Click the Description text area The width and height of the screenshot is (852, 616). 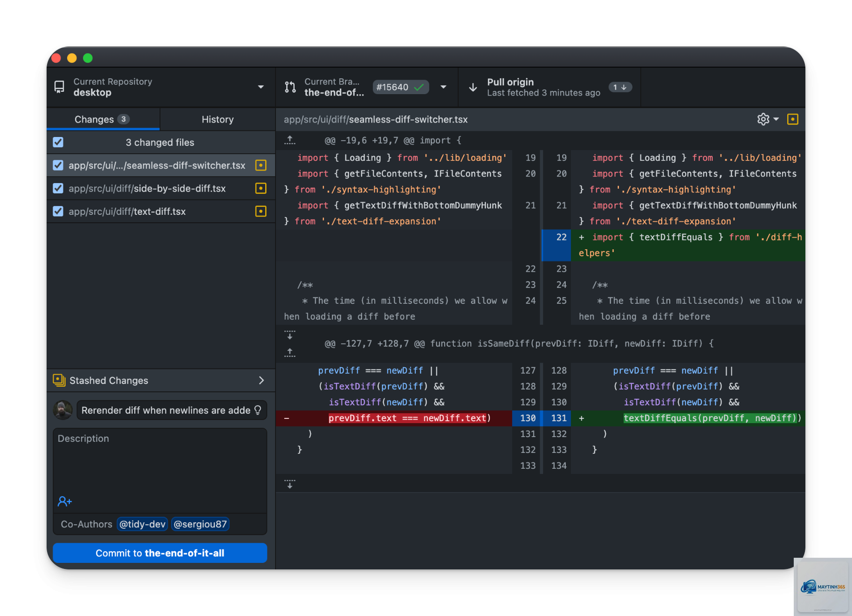[x=160, y=471]
